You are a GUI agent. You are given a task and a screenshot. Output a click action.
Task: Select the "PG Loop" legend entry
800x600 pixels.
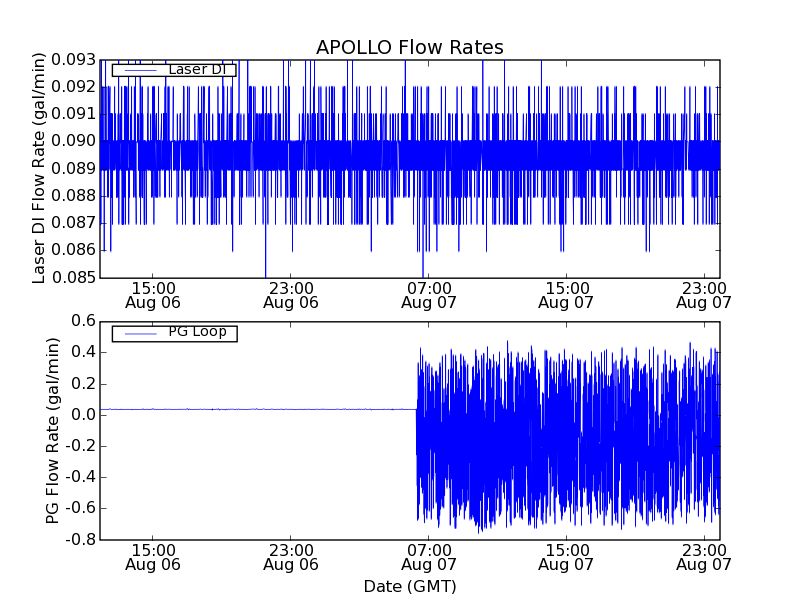174,333
